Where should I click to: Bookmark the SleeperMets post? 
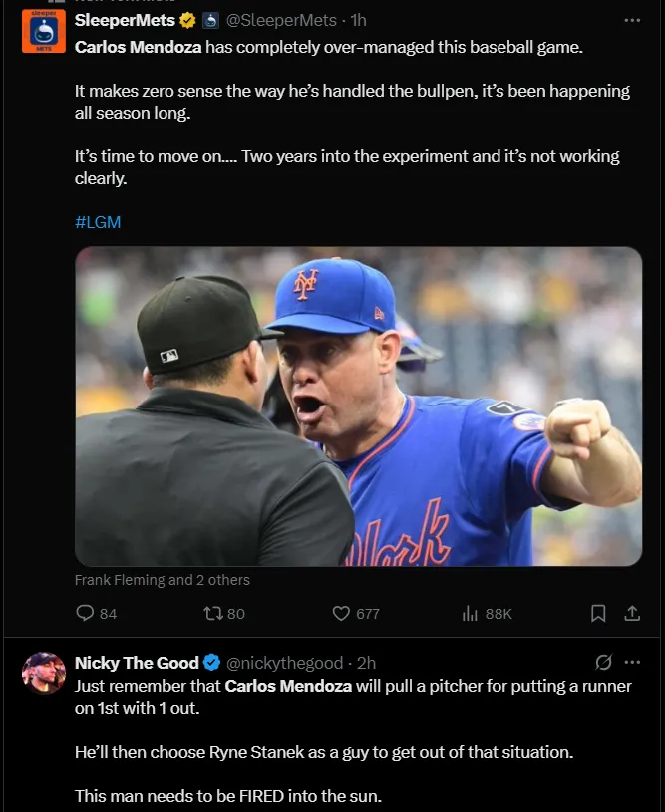pos(598,614)
